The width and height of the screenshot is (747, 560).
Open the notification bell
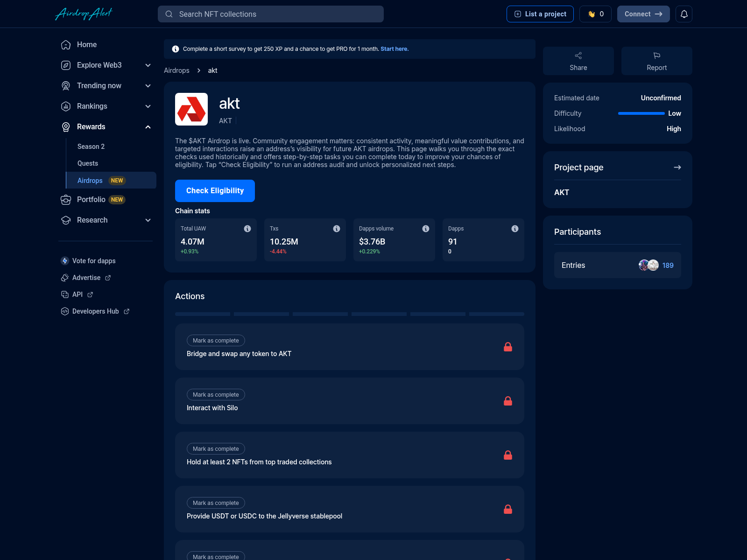point(684,14)
